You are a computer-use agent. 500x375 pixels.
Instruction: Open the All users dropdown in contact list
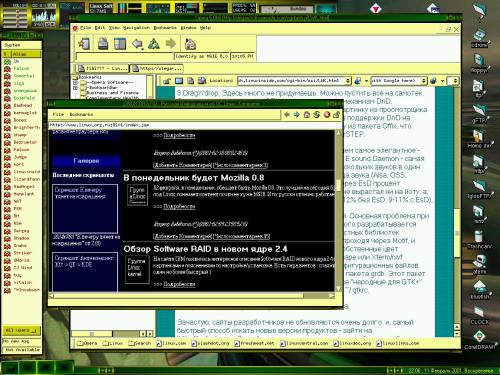21,330
